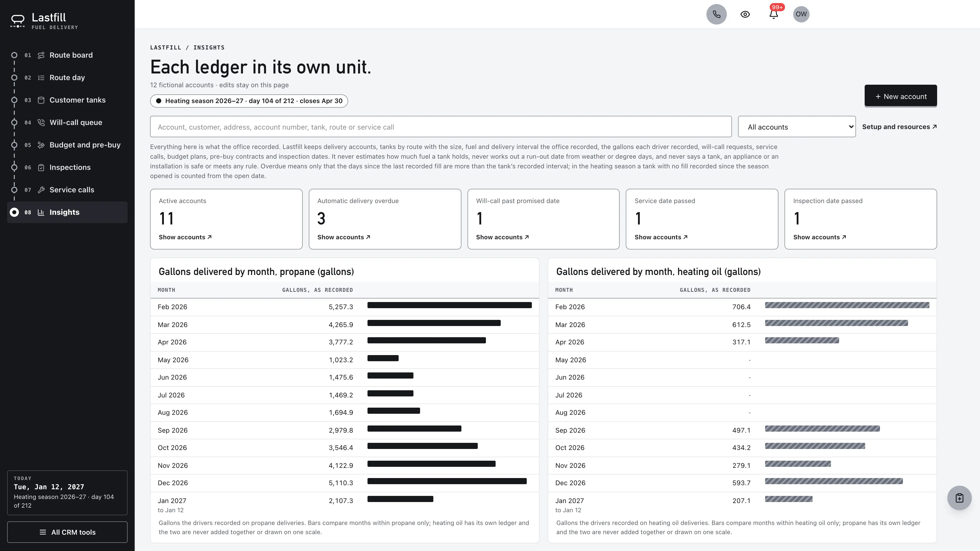Open All CRM tools menu
The image size is (980, 551).
click(67, 532)
